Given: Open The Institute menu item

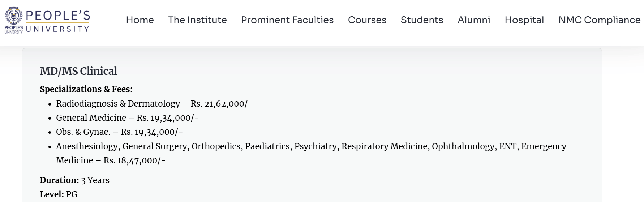Looking at the screenshot, I should [x=197, y=20].
